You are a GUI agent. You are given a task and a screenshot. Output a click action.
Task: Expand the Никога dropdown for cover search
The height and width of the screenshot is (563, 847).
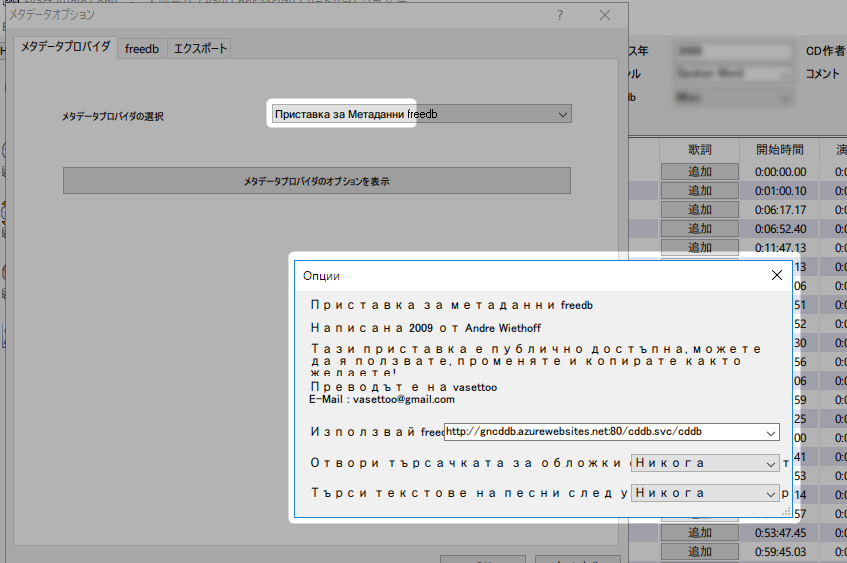705,463
